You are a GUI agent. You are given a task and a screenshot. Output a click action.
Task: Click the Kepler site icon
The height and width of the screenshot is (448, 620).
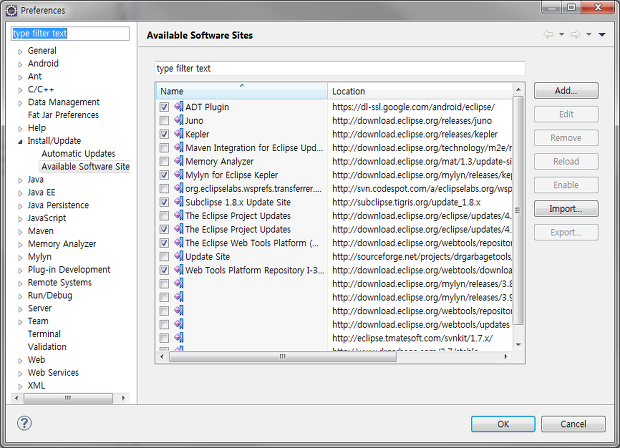tap(179, 134)
